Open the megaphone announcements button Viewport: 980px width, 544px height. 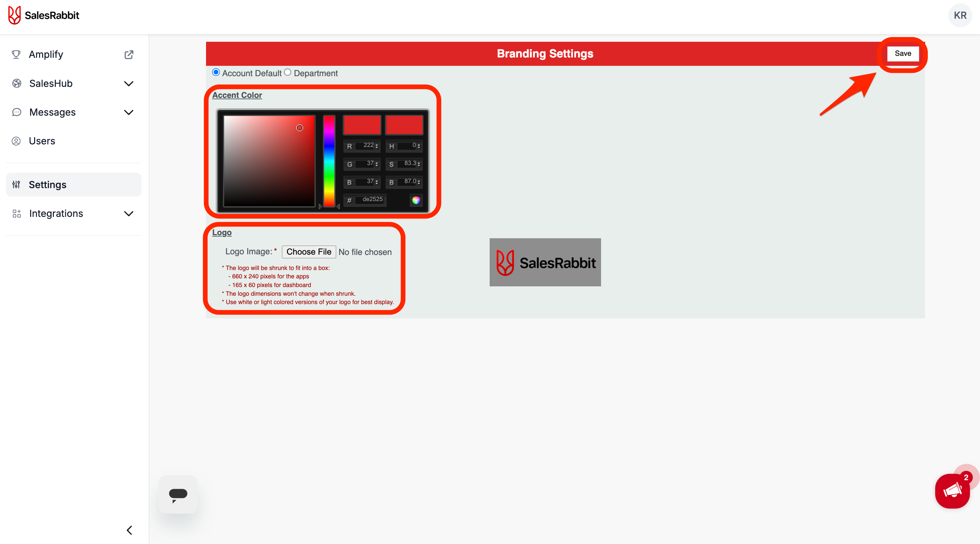pyautogui.click(x=952, y=491)
